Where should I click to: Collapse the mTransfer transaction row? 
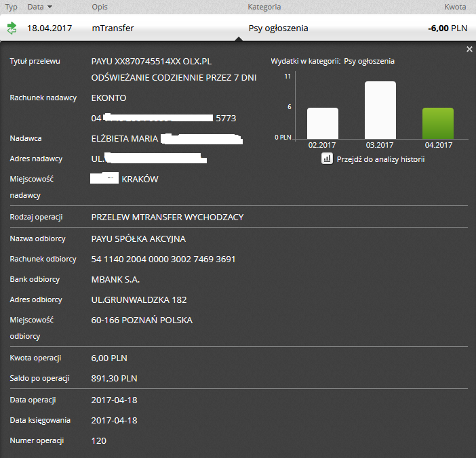[113, 28]
